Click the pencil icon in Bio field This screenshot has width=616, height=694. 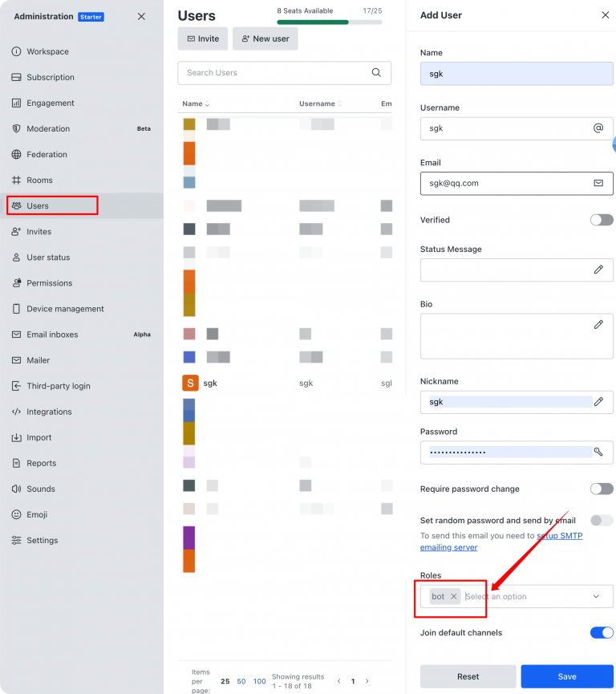[598, 325]
